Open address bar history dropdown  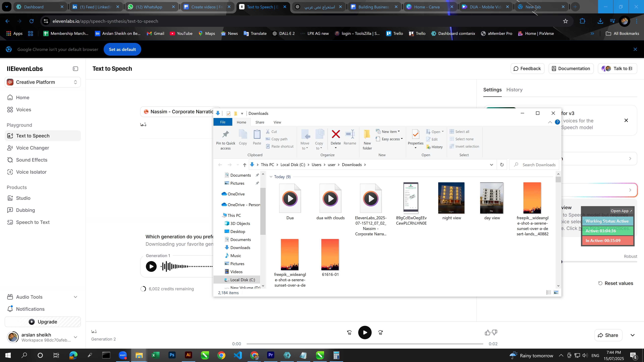[x=491, y=165]
